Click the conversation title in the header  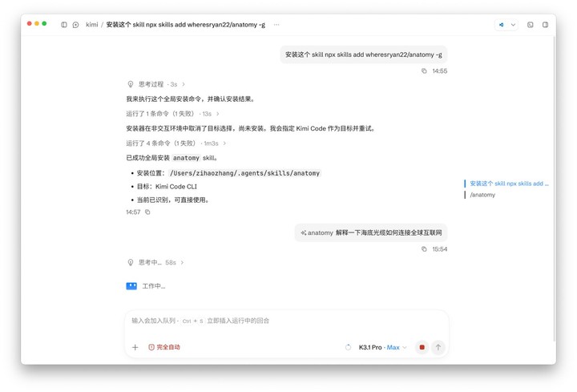(x=185, y=25)
